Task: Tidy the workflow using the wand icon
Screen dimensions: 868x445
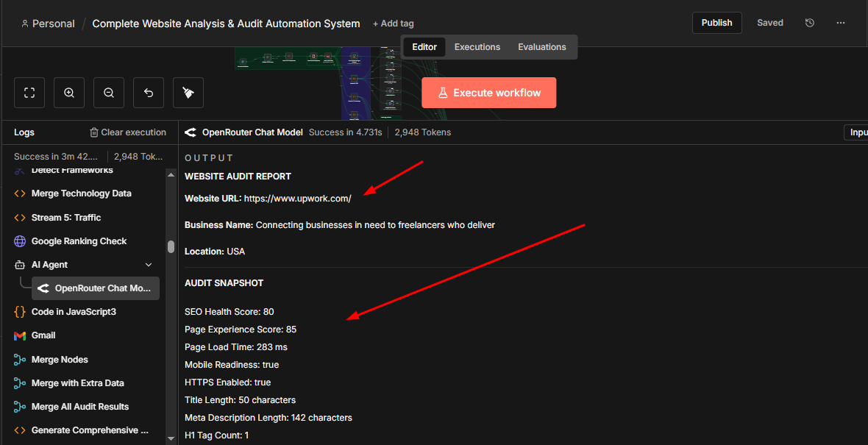Action: (188, 92)
